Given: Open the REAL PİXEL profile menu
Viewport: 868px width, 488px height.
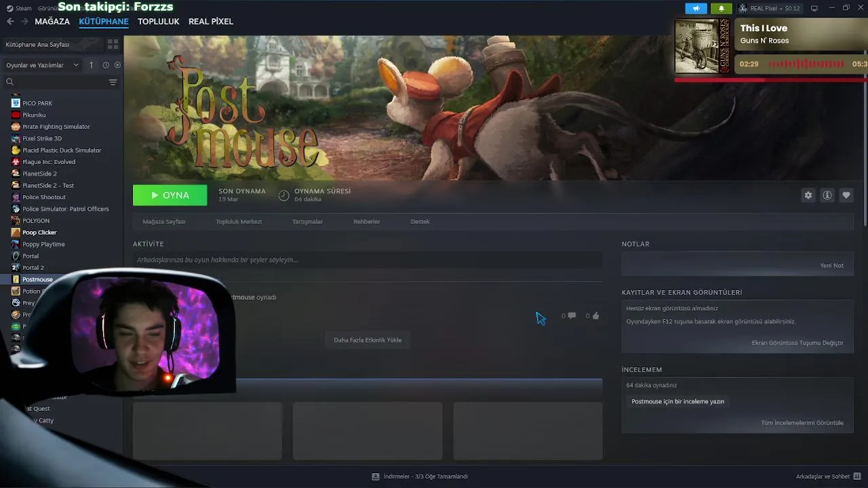Looking at the screenshot, I should [211, 21].
